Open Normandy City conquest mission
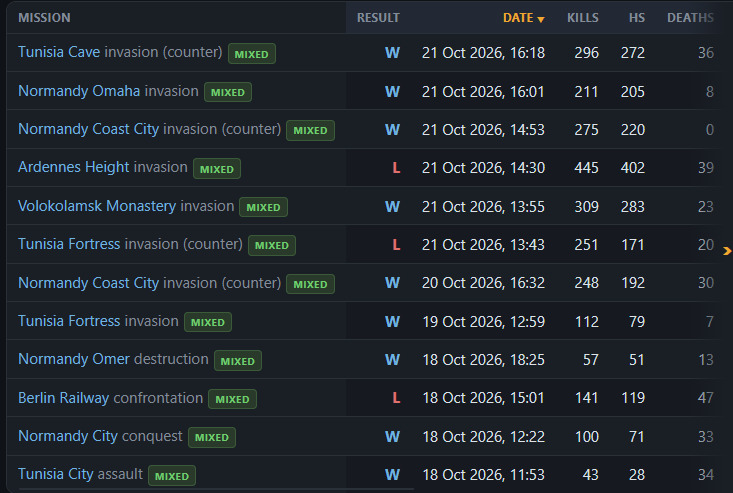This screenshot has height=493, width=733. tap(100, 436)
